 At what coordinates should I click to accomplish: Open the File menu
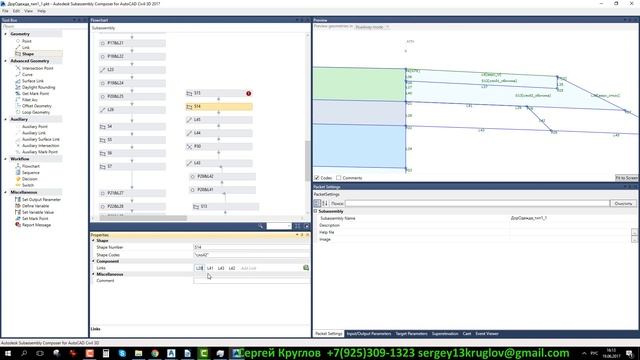[5, 11]
